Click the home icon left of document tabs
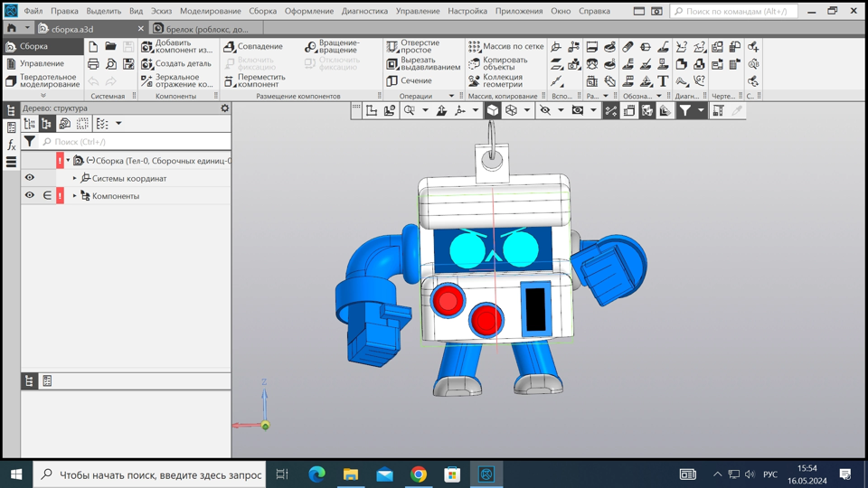 pyautogui.click(x=11, y=28)
